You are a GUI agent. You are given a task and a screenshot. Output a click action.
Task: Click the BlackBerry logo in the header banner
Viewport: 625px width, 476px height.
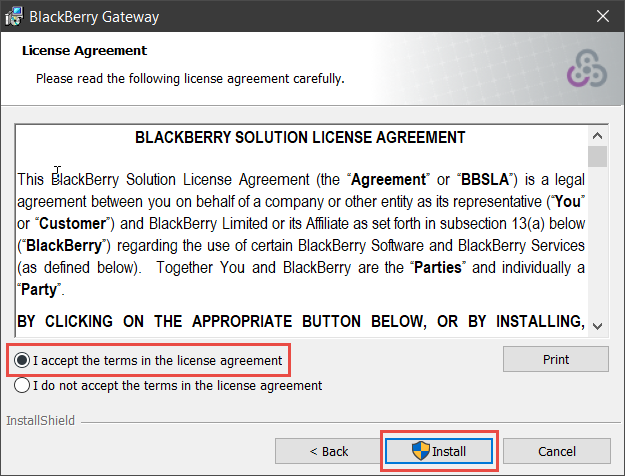(587, 68)
